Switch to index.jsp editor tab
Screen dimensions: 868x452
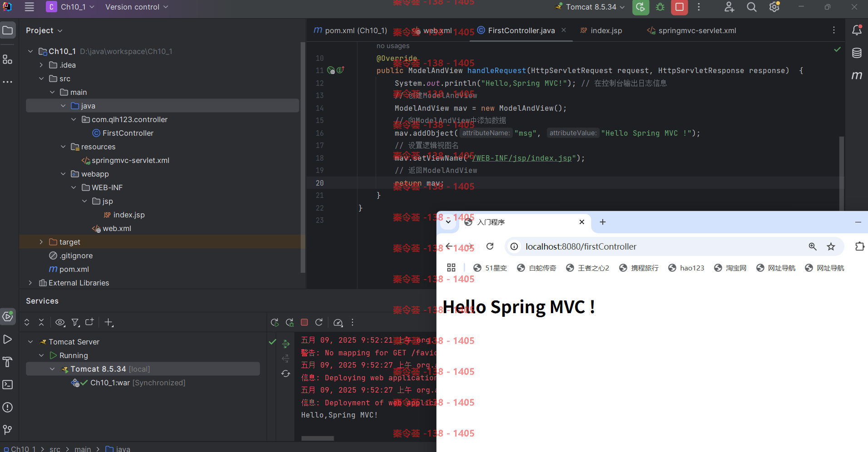click(601, 30)
